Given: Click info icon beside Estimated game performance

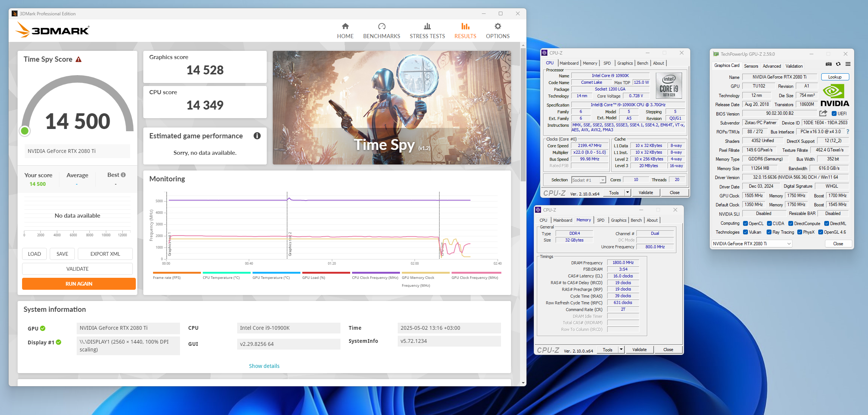Looking at the screenshot, I should pos(257,136).
